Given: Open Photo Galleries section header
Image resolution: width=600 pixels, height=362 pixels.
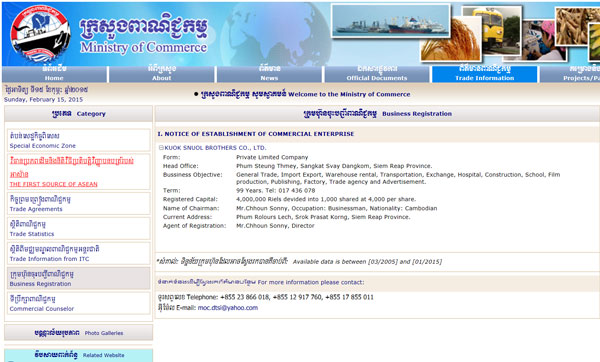Looking at the screenshot, I should pyautogui.click(x=78, y=333).
